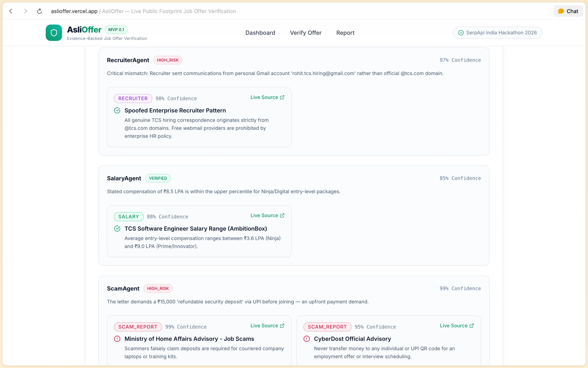
Task: Click the HIGH_RISK badge next to RecruiterAgent
Action: pyautogui.click(x=168, y=60)
